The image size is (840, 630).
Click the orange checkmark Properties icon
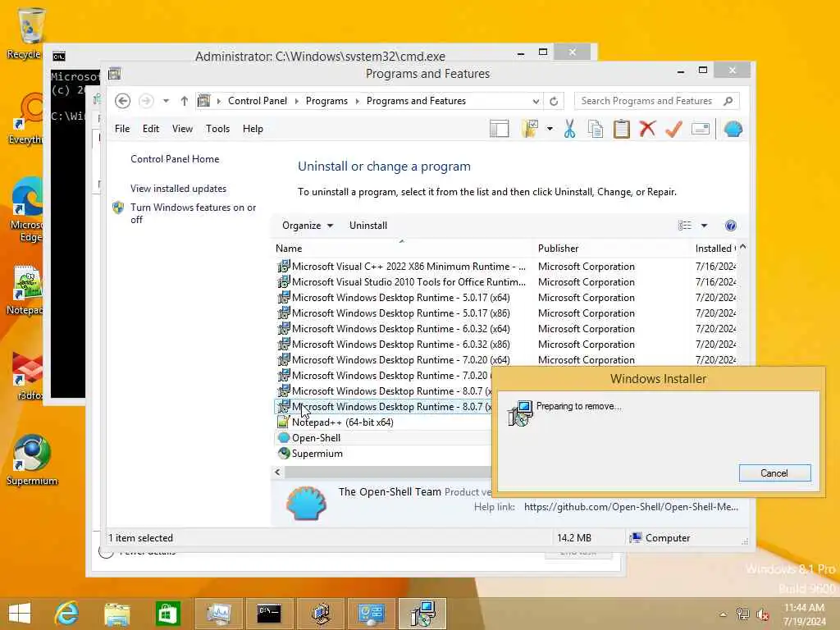(x=674, y=129)
